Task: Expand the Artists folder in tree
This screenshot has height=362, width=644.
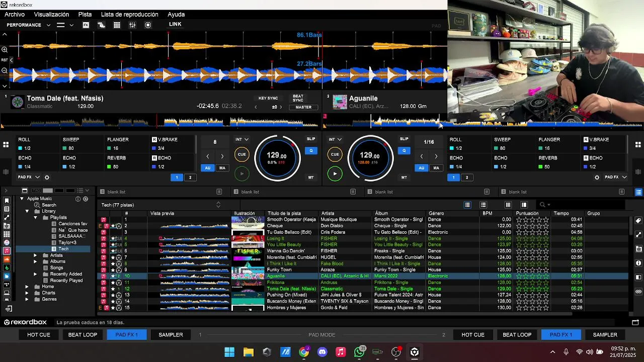Action: 35,255
